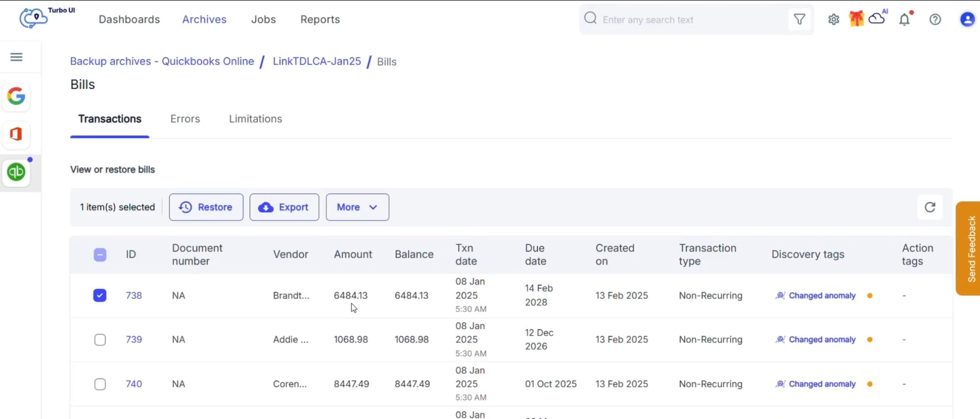The width and height of the screenshot is (980, 419).
Task: Click Changed anomaly tag for bill 740
Action: coord(822,384)
